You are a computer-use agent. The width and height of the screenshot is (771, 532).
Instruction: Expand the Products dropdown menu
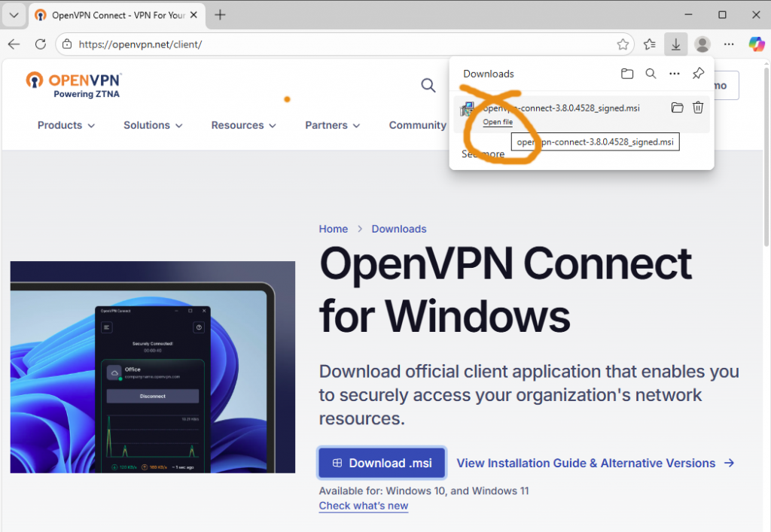coord(66,126)
